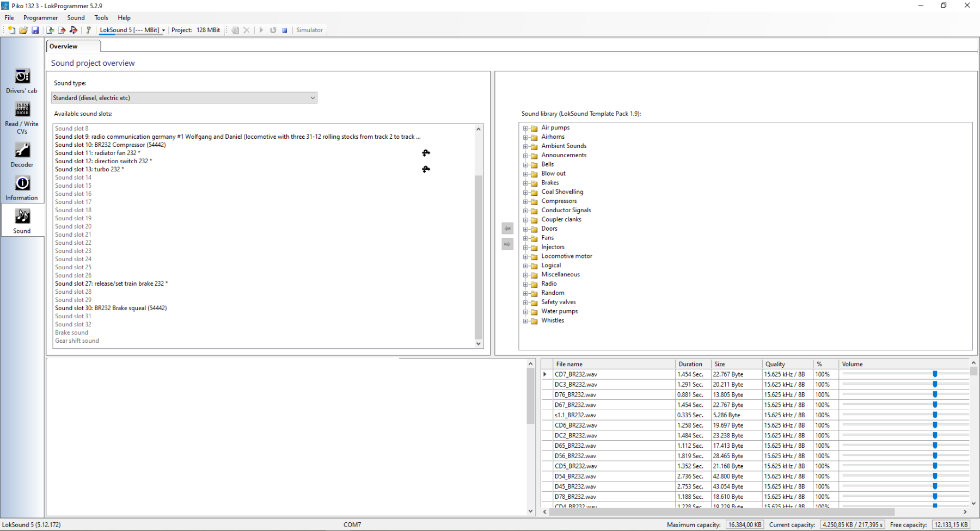Image resolution: width=980 pixels, height=531 pixels.
Task: Click the LokProgrammer app icon in title bar
Action: pyautogui.click(x=5, y=5)
